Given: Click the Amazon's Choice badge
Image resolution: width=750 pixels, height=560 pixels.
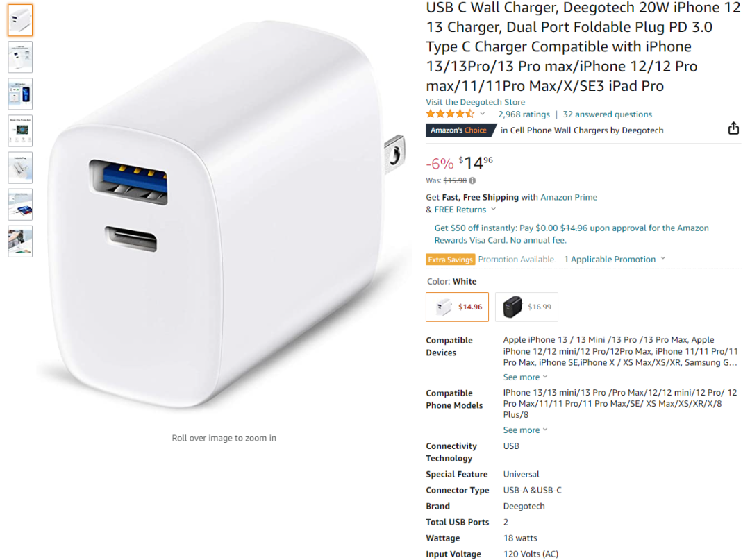Looking at the screenshot, I should click(460, 130).
